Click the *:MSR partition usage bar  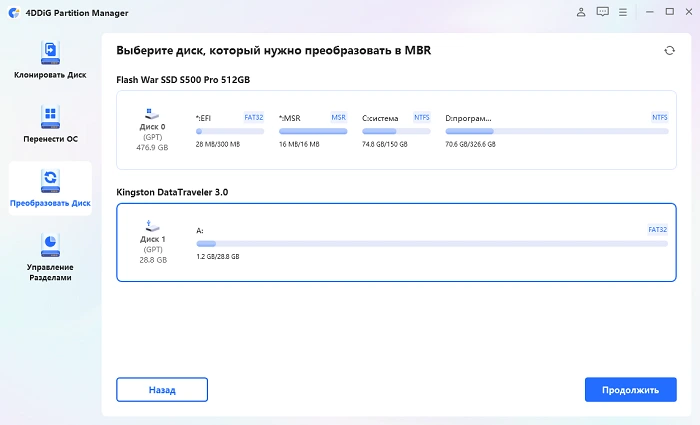pyautogui.click(x=313, y=131)
